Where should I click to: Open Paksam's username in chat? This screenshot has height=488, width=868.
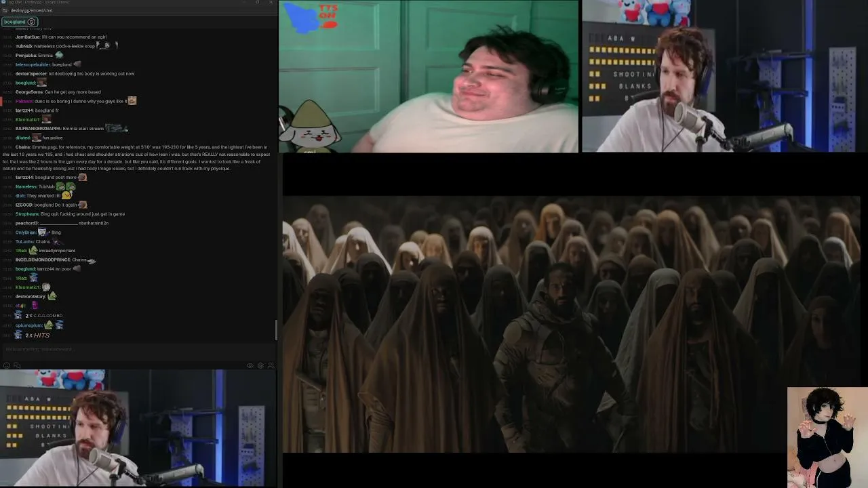tap(24, 101)
